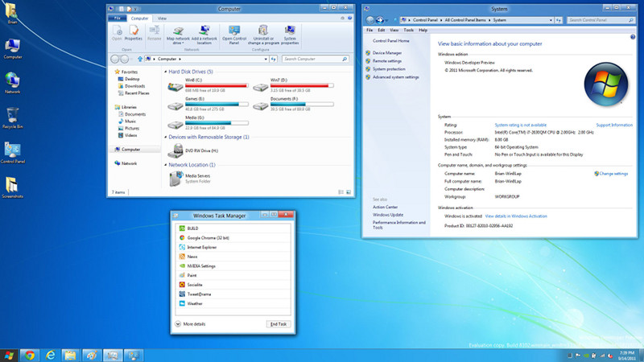Click Chrome icon in taskbar
644x362 pixels.
(x=30, y=356)
